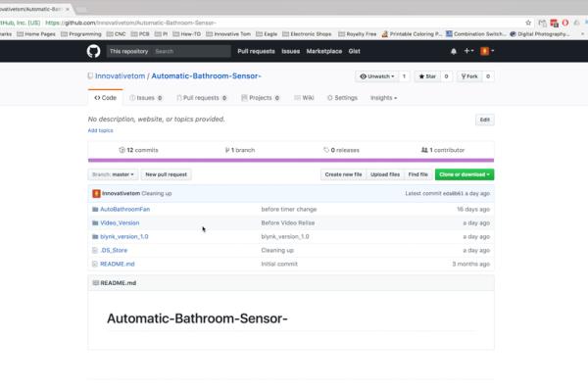Click 'Cleaning up' latest commit message
The image size is (588, 392).
[x=157, y=194]
